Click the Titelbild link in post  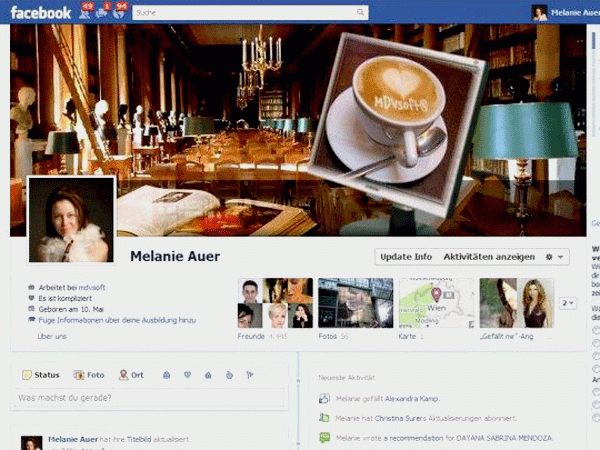pos(139,439)
